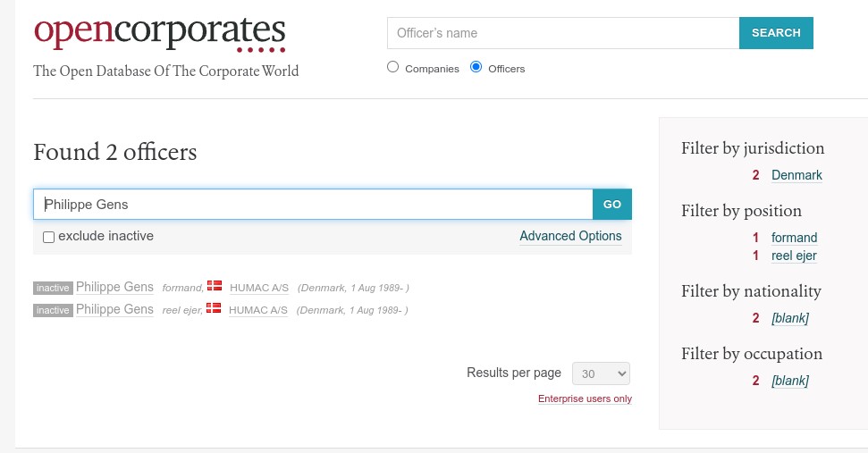Open Philippe Gens formand officer record
The image size is (868, 453).
coord(114,287)
